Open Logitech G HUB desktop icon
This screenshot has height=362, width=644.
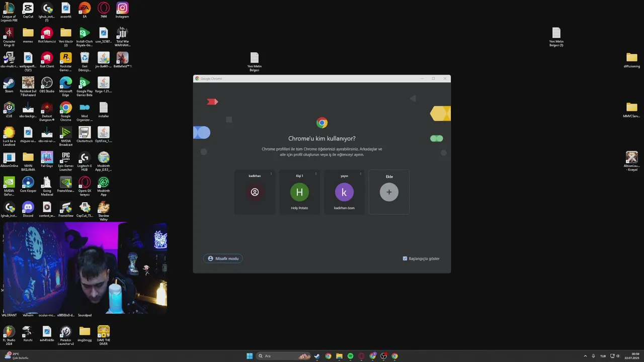pyautogui.click(x=85, y=161)
